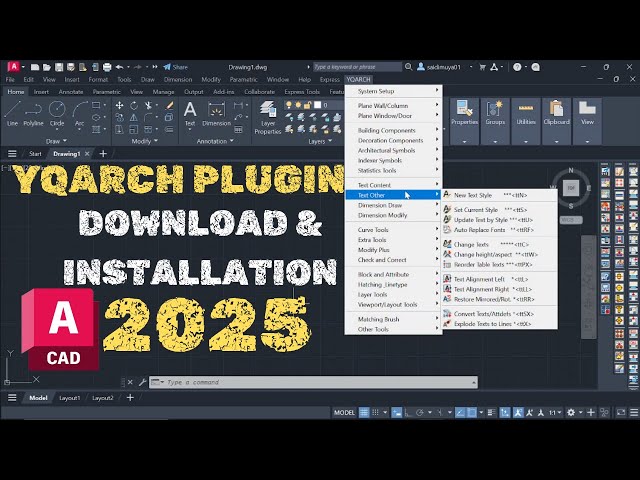Click the View panel button

point(587,121)
